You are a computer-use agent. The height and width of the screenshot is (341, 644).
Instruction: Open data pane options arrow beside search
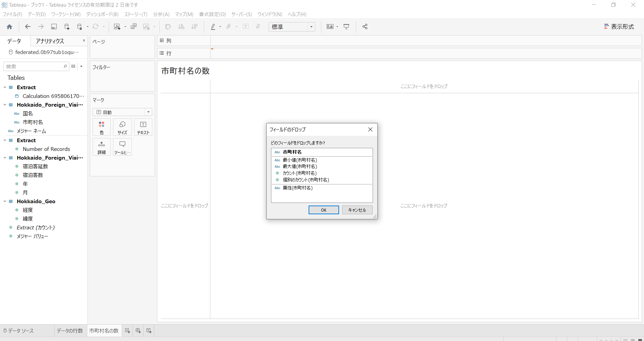82,66
